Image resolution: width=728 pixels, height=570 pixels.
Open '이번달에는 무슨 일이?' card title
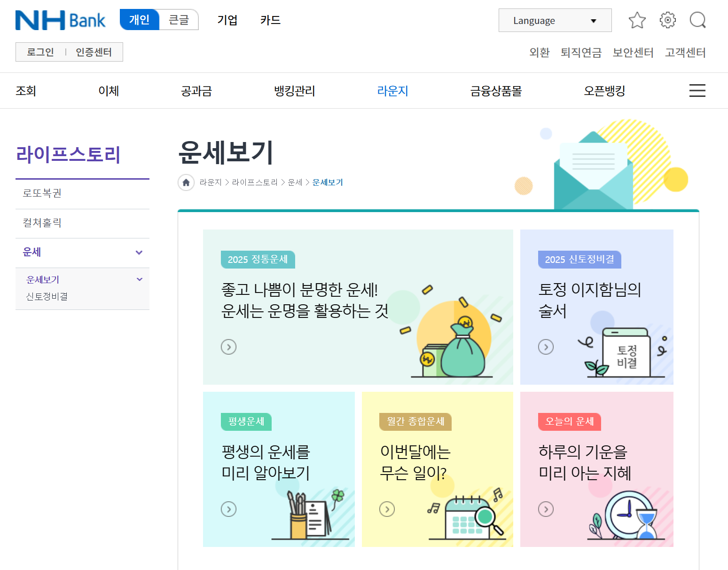tap(415, 462)
